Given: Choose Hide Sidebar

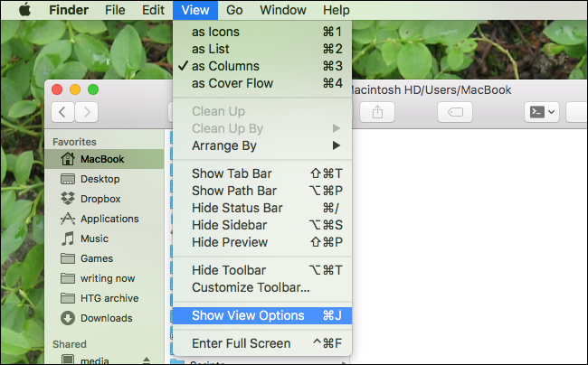Looking at the screenshot, I should click(x=262, y=225).
